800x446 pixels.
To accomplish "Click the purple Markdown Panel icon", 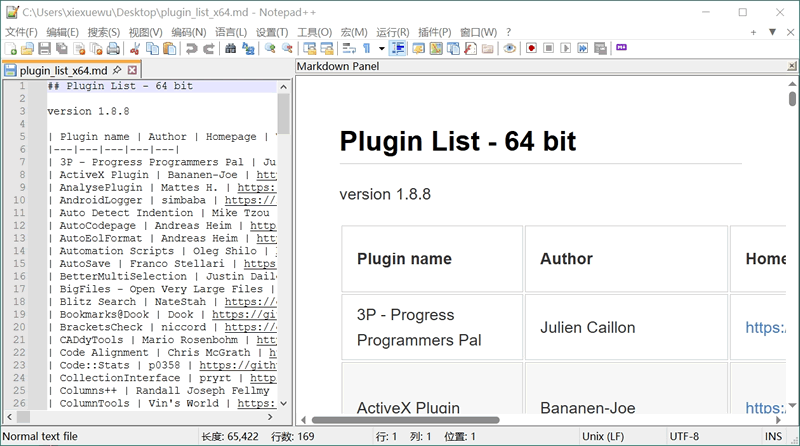I will (621, 48).
